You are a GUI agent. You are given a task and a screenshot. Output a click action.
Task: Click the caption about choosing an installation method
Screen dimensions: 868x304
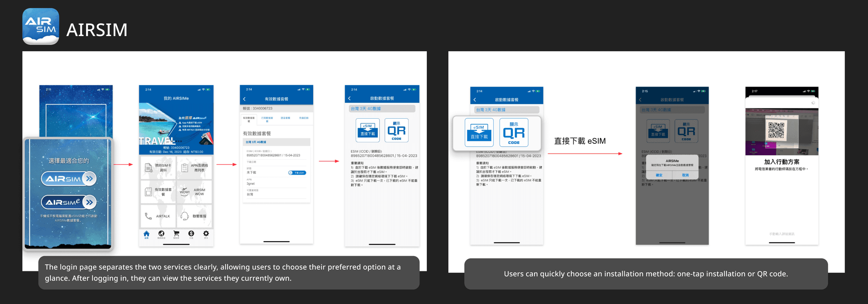[x=646, y=274]
